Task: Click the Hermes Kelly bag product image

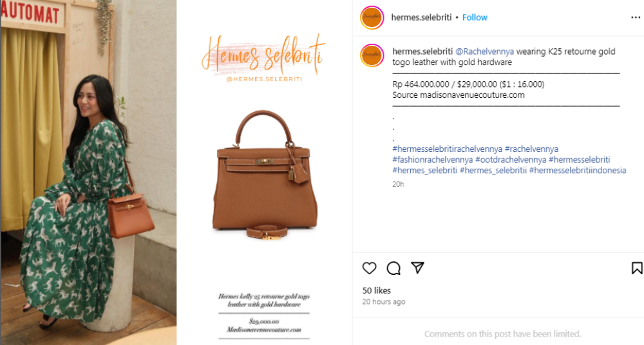Action: [x=265, y=175]
